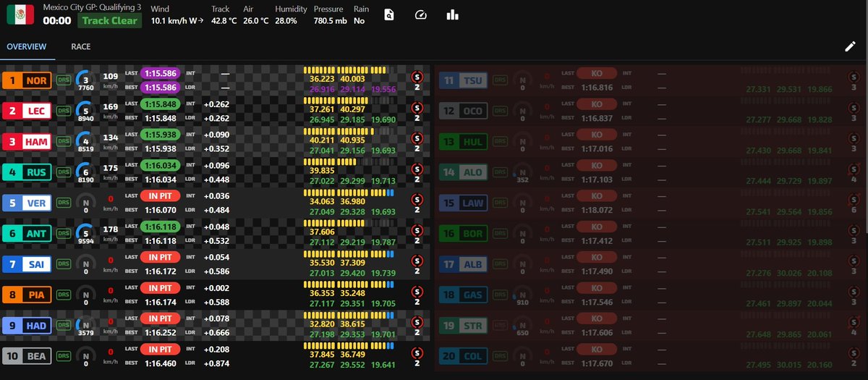The image size is (868, 380).
Task: Click the session timer 00:00
Action: point(57,21)
